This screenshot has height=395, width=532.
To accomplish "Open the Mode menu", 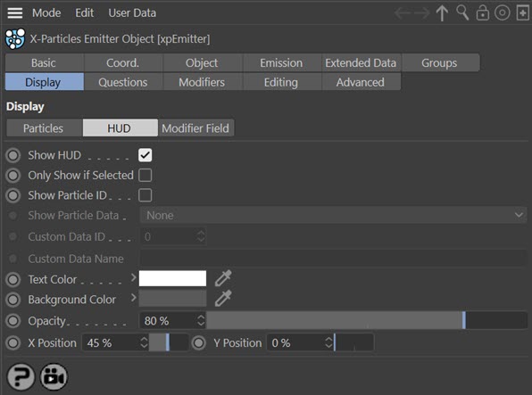I will 46,12.
